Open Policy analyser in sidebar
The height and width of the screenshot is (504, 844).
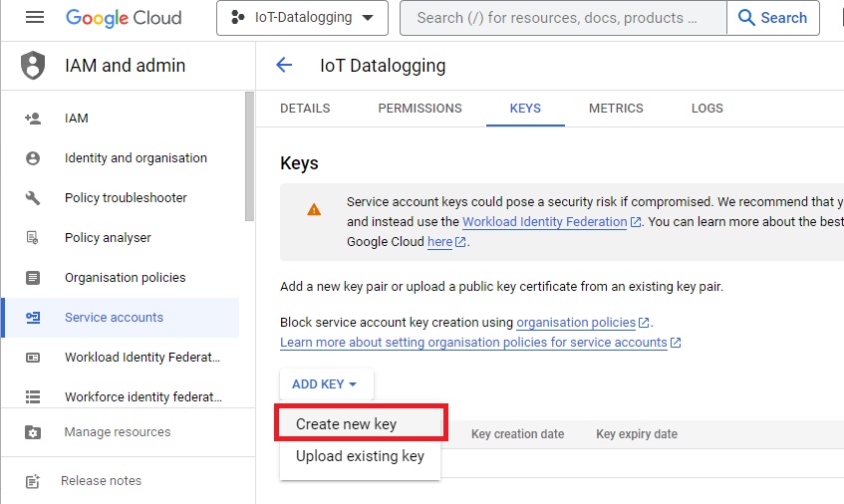coord(121,238)
